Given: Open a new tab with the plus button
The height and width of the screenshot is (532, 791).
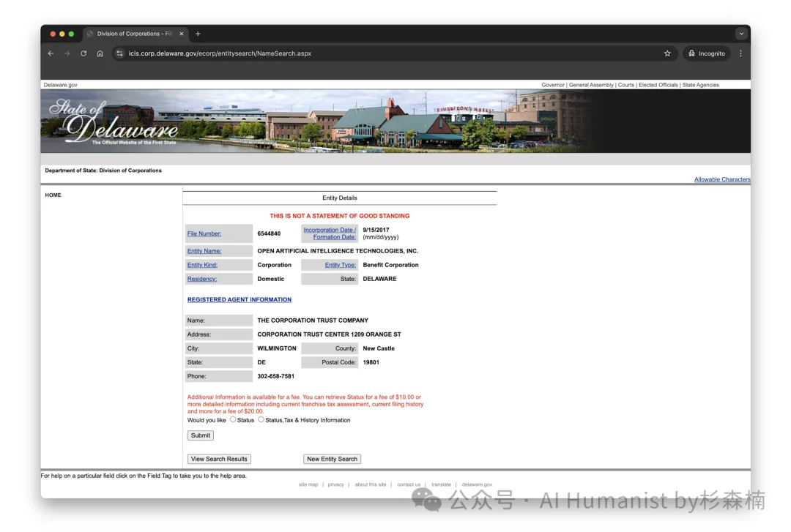Looking at the screenshot, I should coord(198,33).
